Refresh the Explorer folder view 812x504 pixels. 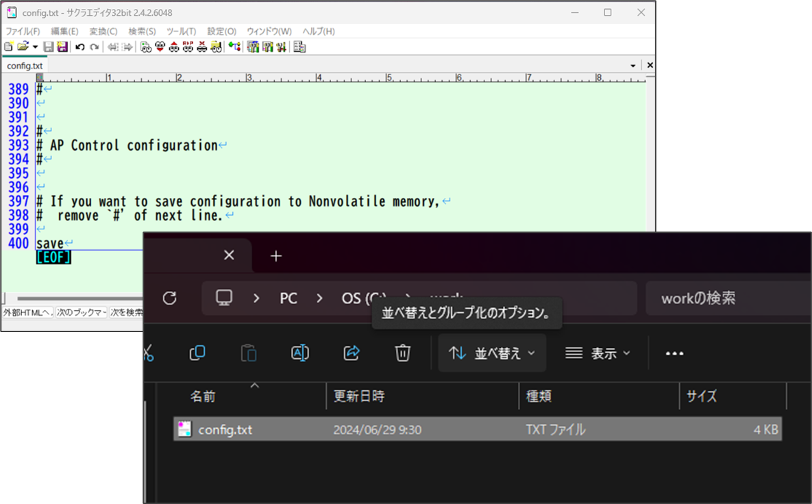(170, 298)
